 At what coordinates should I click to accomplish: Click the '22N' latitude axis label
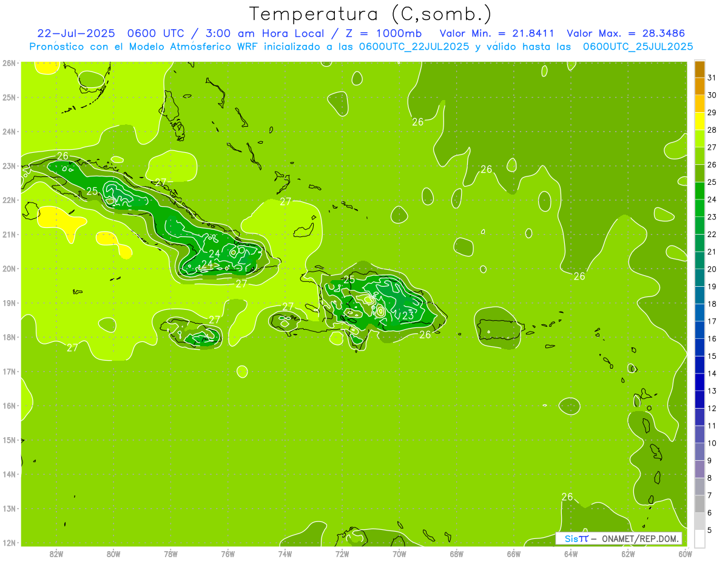click(9, 199)
